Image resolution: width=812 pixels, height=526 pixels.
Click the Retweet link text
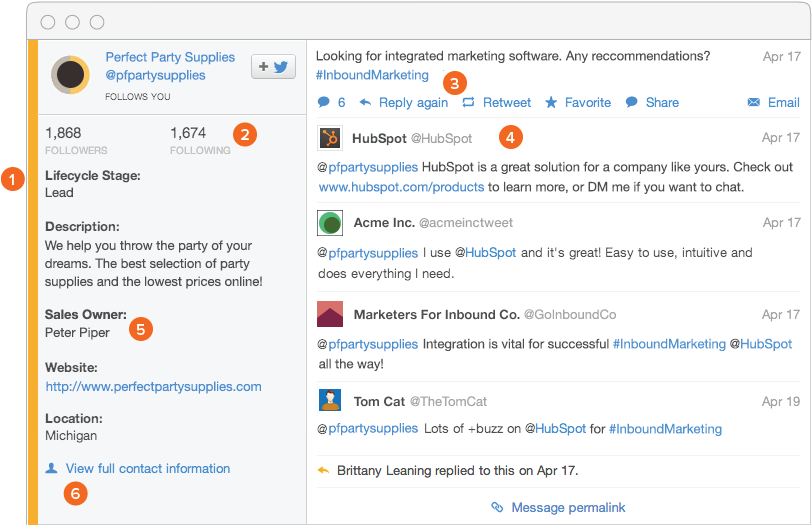click(x=506, y=103)
